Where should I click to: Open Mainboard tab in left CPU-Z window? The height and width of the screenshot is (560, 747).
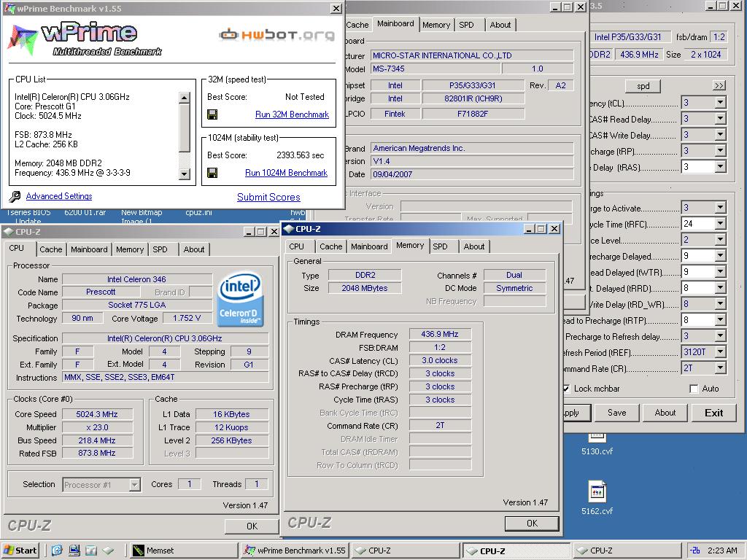(89, 249)
